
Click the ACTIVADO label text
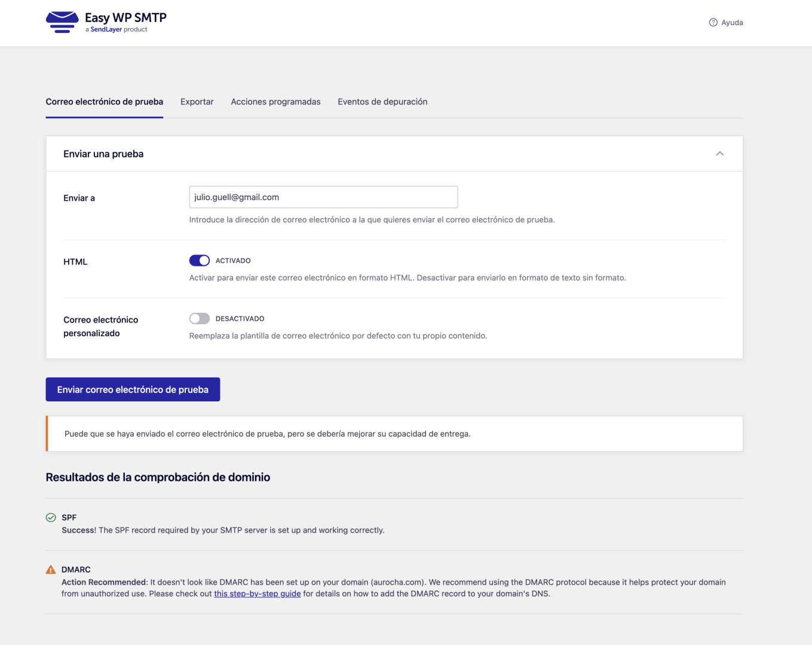[x=233, y=261]
